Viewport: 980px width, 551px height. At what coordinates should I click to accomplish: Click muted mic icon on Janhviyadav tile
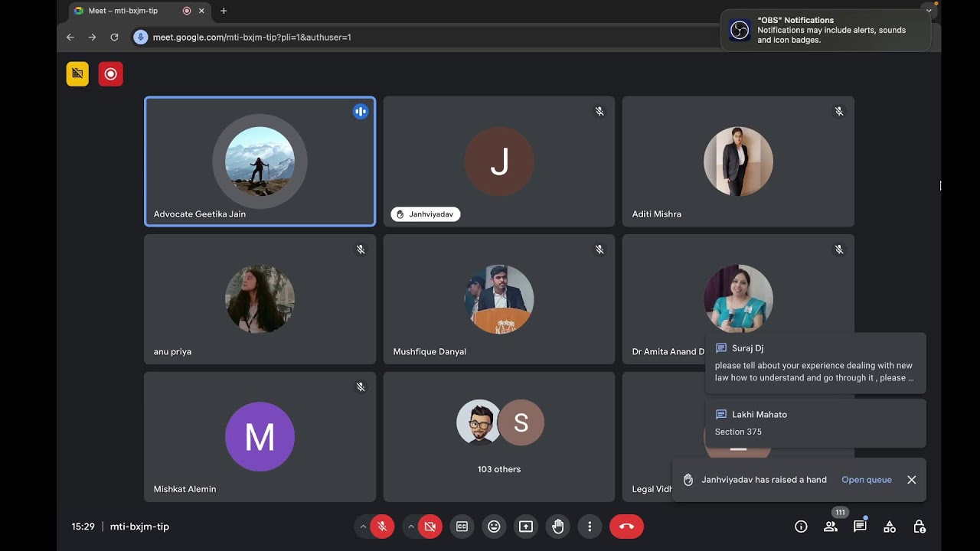click(x=599, y=112)
